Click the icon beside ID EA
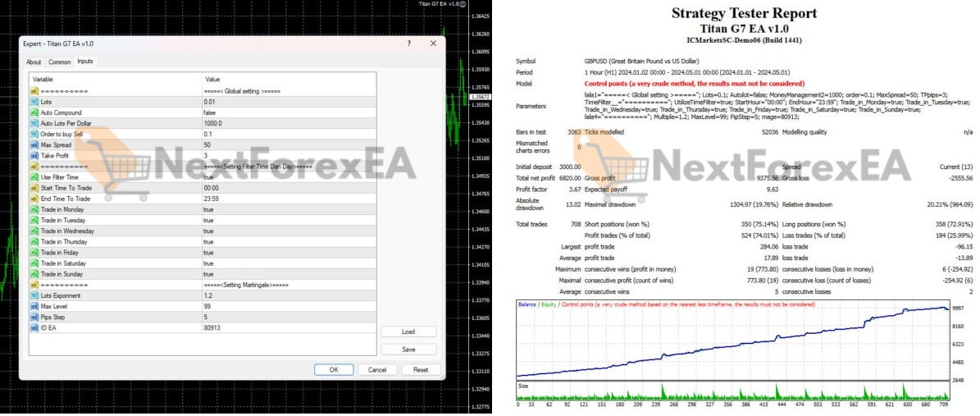The width and height of the screenshot is (980, 416). pyautogui.click(x=35, y=328)
